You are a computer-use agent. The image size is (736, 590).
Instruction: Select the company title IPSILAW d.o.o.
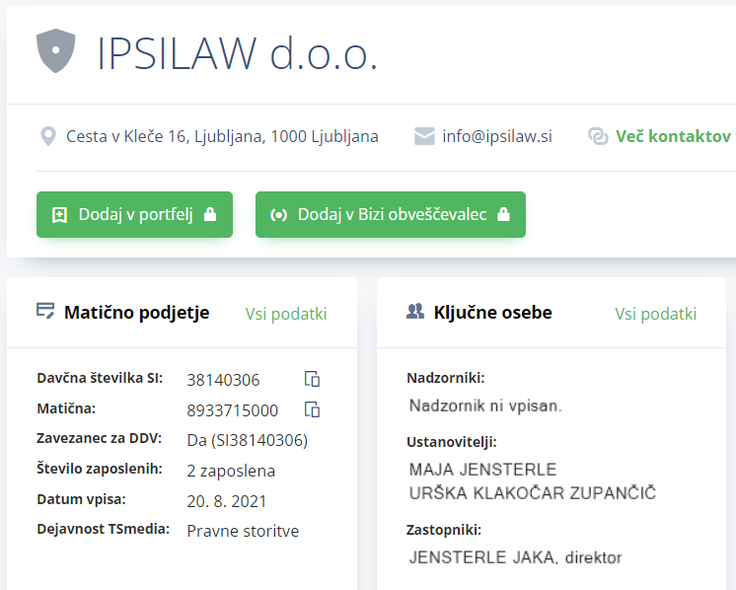(x=237, y=53)
